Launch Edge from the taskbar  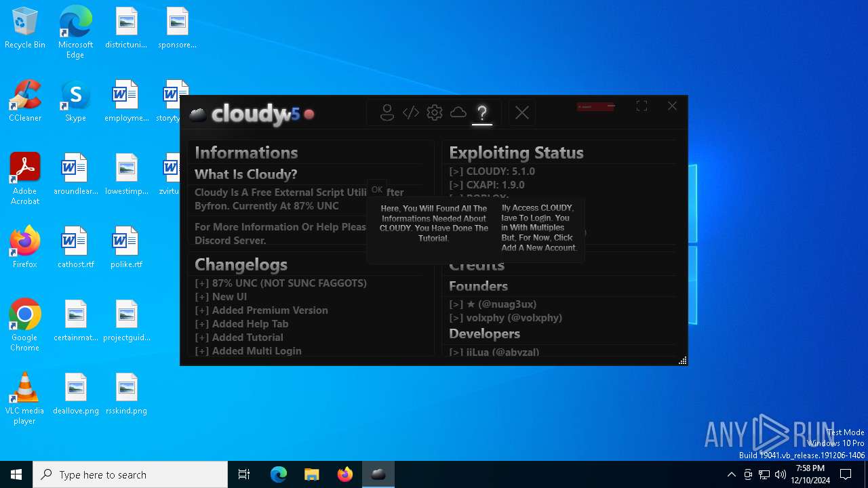(279, 474)
